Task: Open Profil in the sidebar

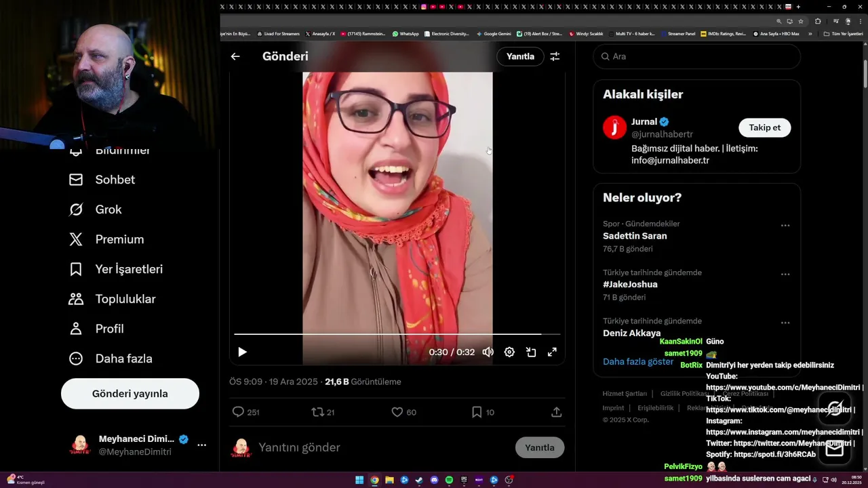Action: [96, 329]
